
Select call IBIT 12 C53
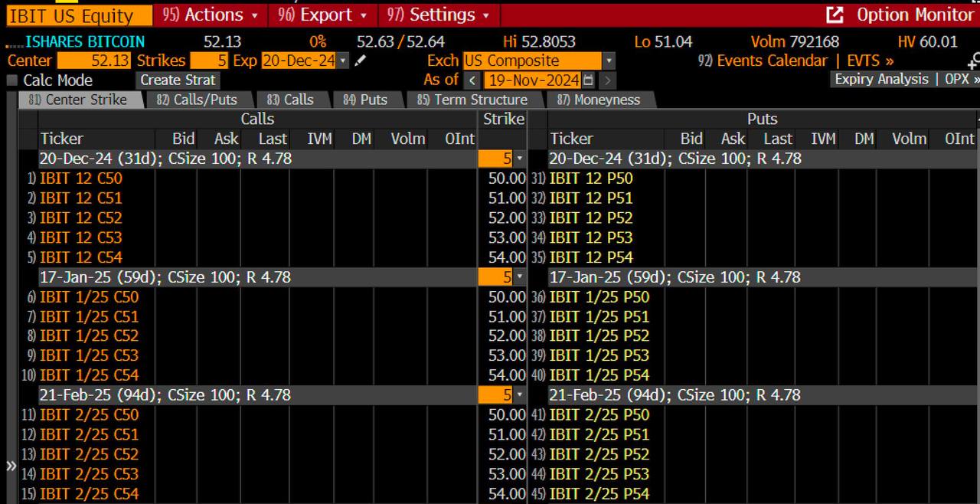click(81, 238)
